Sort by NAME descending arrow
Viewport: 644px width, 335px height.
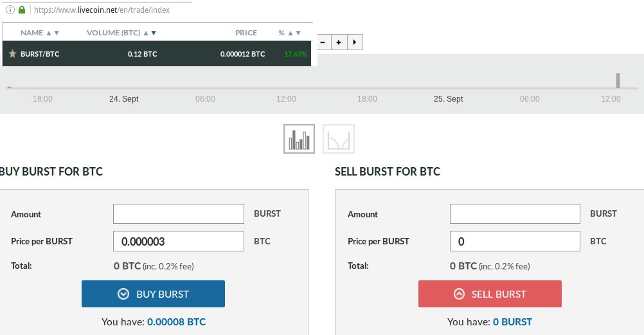[57, 33]
